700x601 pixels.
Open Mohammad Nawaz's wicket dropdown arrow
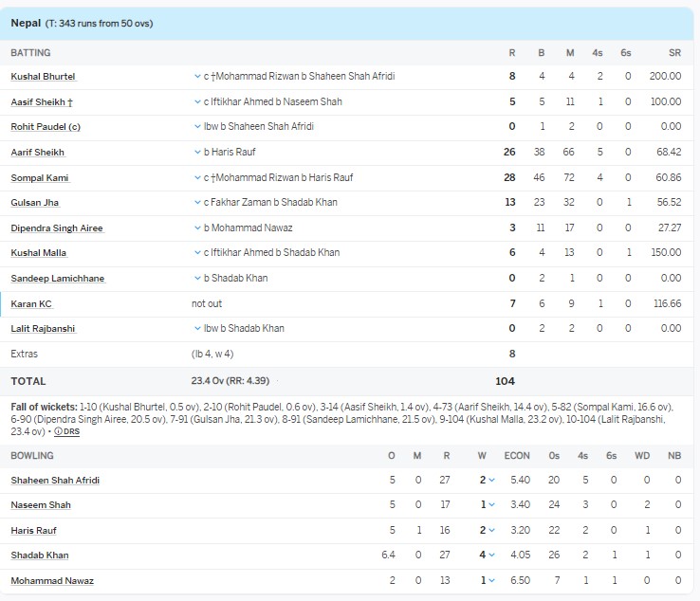[x=491, y=580]
